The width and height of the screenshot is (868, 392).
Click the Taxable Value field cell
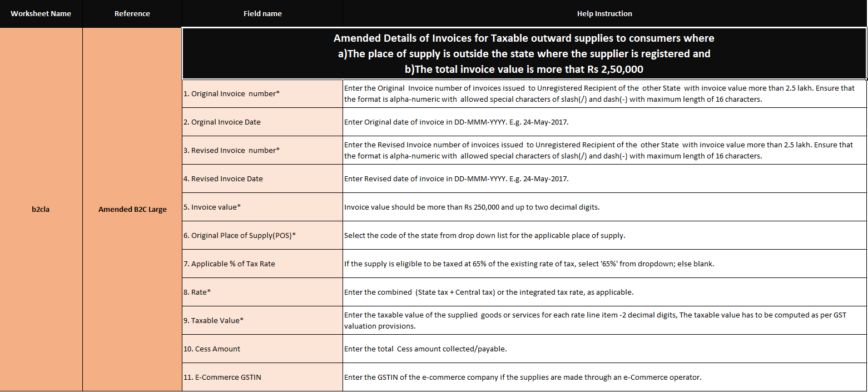262,320
